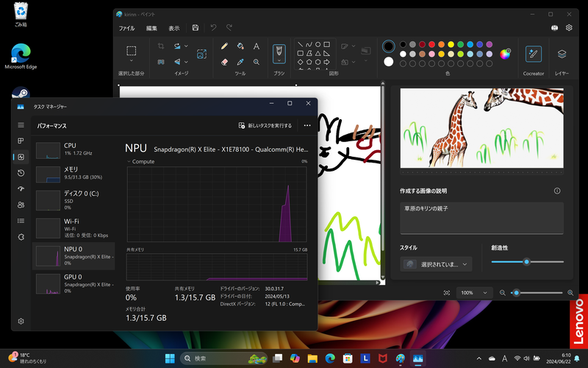Select the white secondary color circle
Screen dimensions: 588x368
389,62
